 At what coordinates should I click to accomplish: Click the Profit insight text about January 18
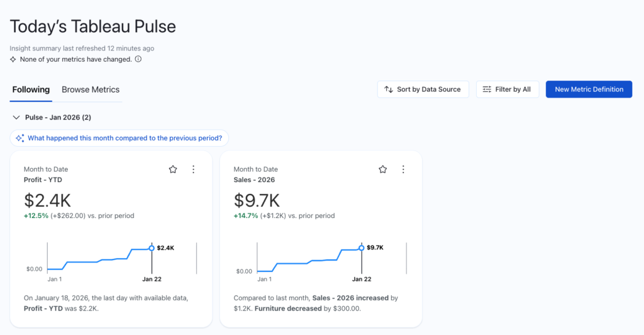[106, 303]
